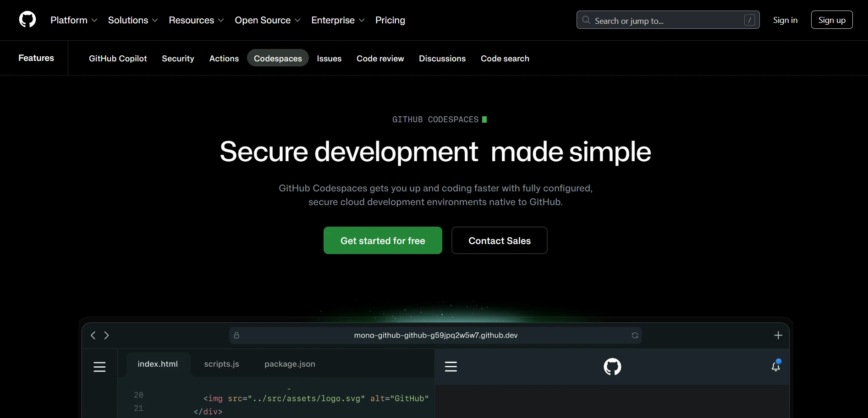The image size is (868, 418).
Task: Open a new browser tab with the plus icon
Action: pos(779,335)
